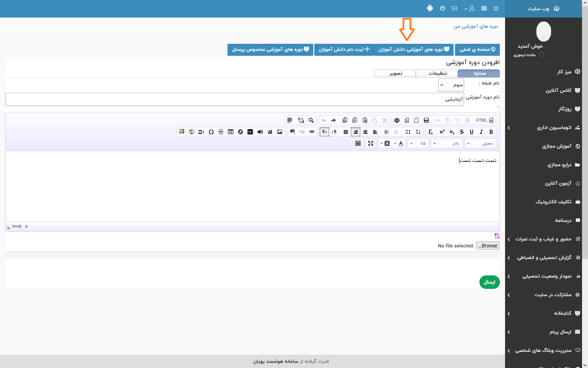Open the Replace tool in editor
588x368 pixels.
[301, 120]
